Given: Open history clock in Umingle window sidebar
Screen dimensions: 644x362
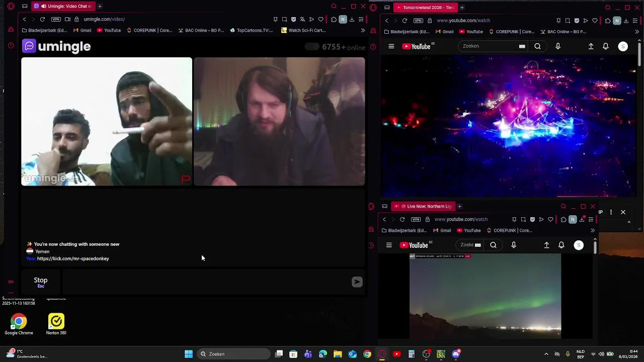Looking at the screenshot, I should tap(11, 45).
